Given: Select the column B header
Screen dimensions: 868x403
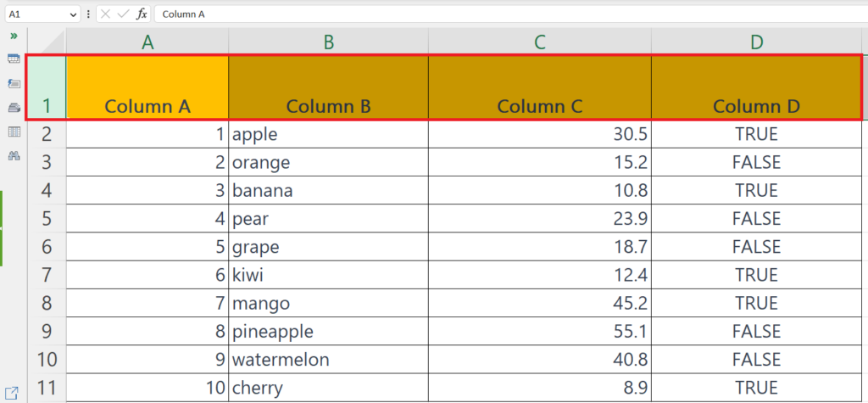Looking at the screenshot, I should [328, 42].
